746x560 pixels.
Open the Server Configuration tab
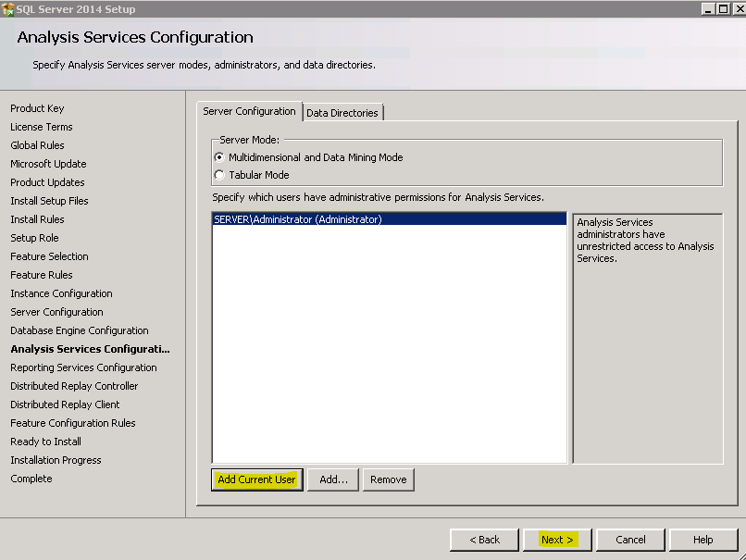[249, 111]
